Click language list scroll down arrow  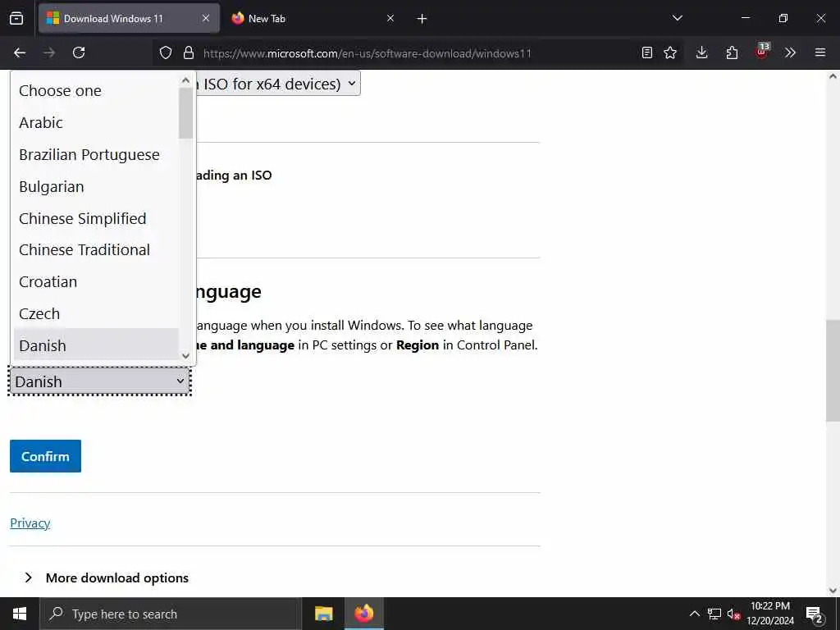[x=186, y=356]
